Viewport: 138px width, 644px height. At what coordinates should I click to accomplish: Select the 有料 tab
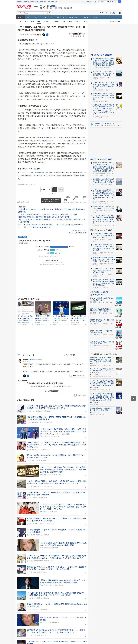pyautogui.click(x=95, y=17)
